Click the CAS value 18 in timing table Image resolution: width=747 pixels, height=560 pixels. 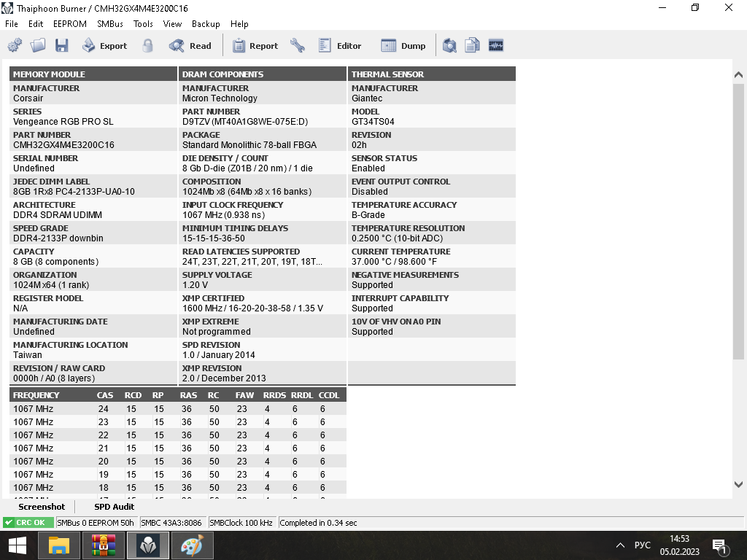tap(104, 488)
